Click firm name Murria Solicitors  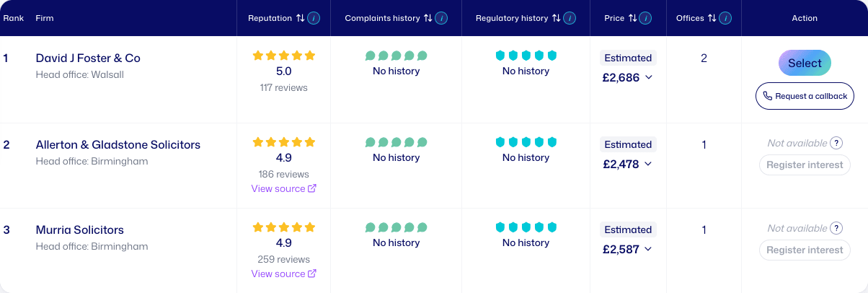click(80, 229)
